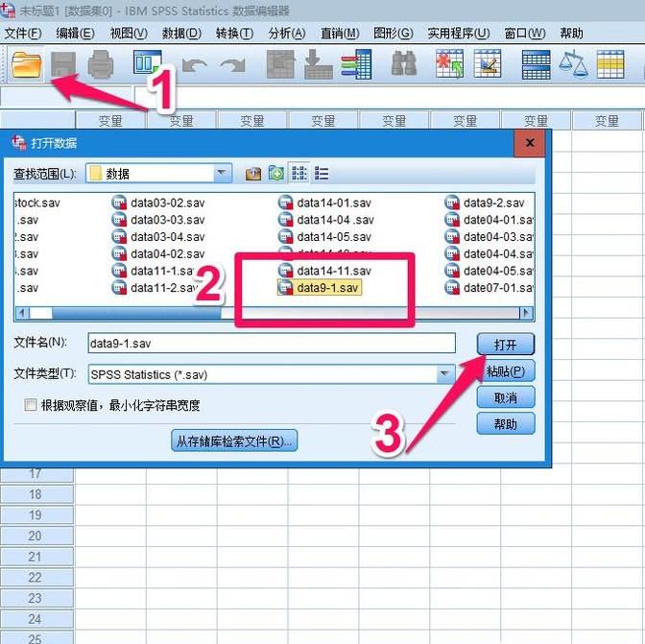
Task: Open the 帮助 menu
Action: [x=571, y=33]
